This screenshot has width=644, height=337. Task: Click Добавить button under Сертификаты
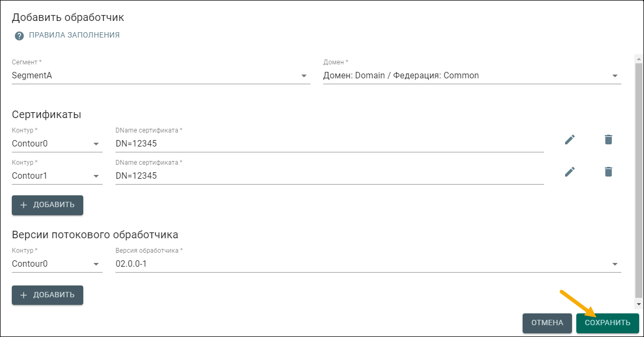[x=47, y=205]
